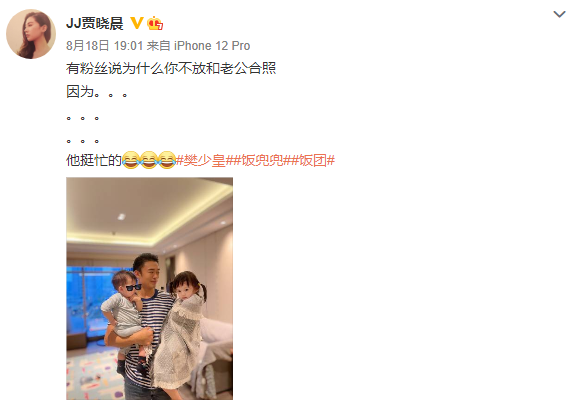Open the JJ贾晓晨 username link
This screenshot has width=575, height=406.
click(95, 23)
